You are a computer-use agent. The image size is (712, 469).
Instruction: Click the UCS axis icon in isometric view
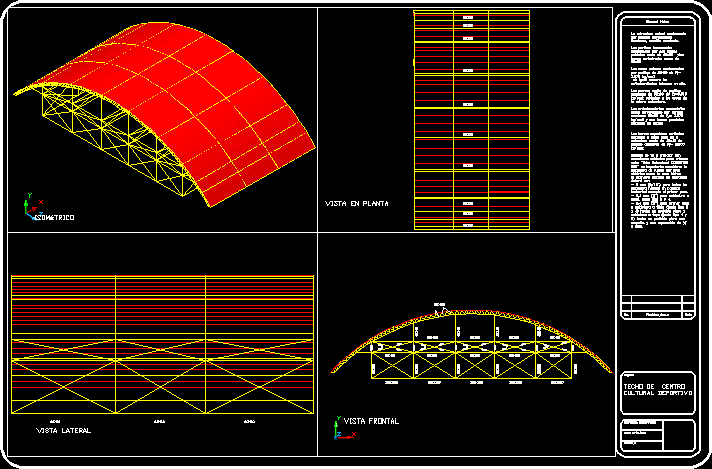pyautogui.click(x=29, y=207)
